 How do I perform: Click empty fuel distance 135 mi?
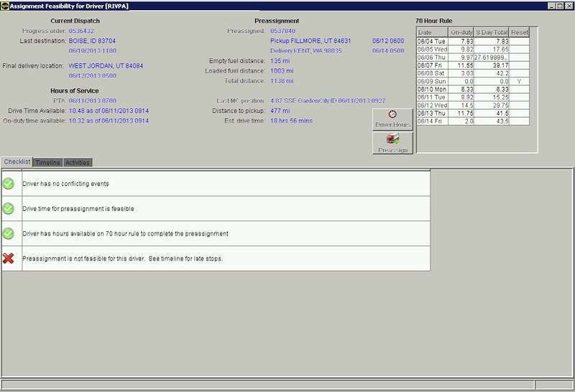[280, 61]
